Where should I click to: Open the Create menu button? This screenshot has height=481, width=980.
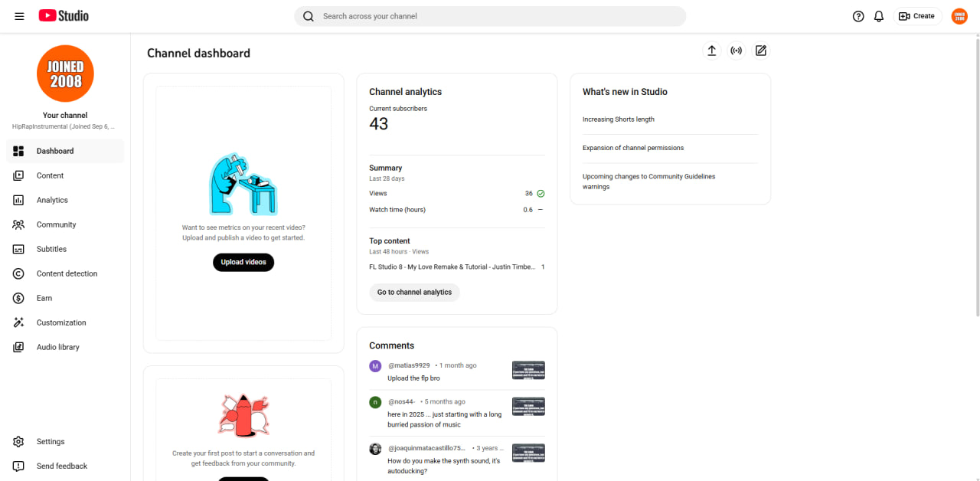917,16
